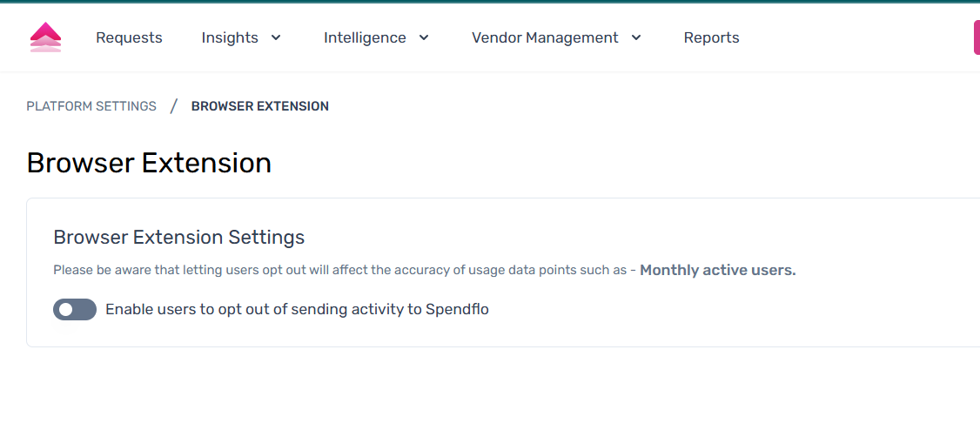Expand the Vendor Management dropdown chevron
The image size is (980, 437).
point(636,37)
